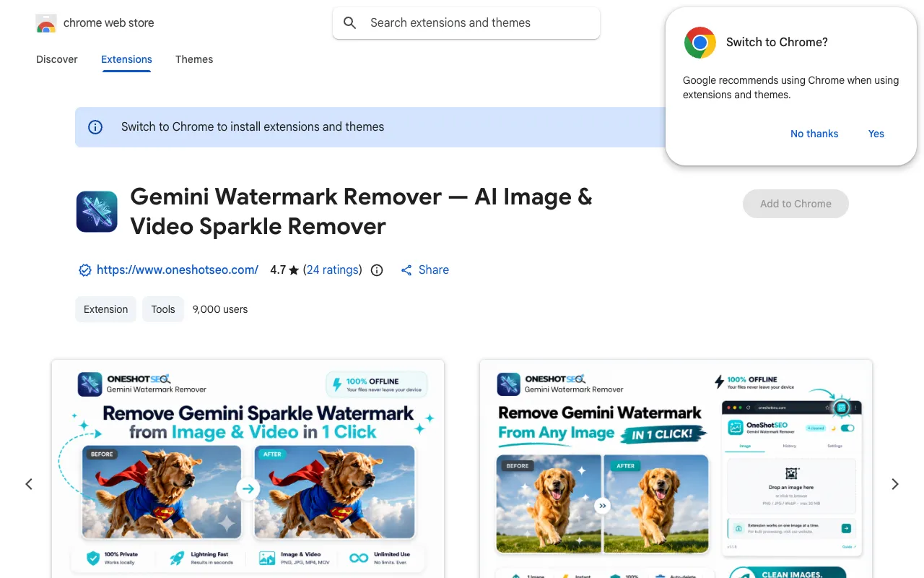Image resolution: width=924 pixels, height=578 pixels.
Task: Show the next screenshot with the right arrow
Action: [895, 484]
